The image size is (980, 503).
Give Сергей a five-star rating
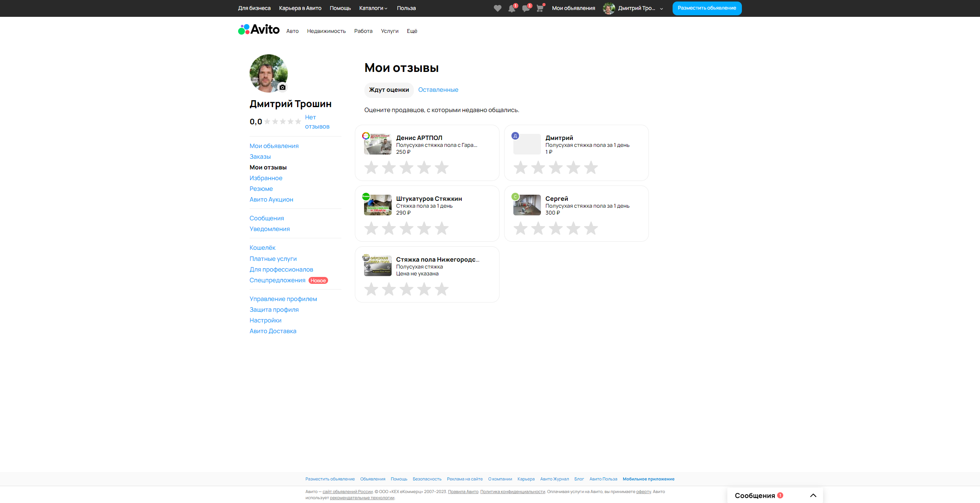pyautogui.click(x=591, y=228)
